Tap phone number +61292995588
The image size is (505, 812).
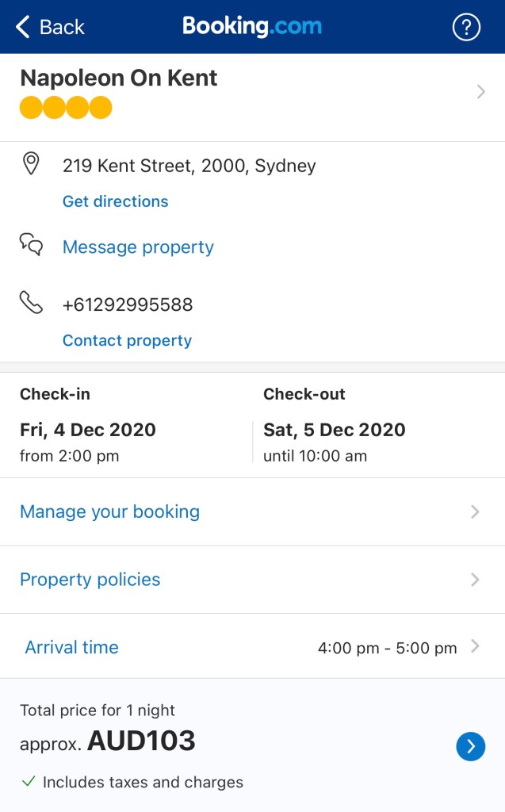point(128,304)
